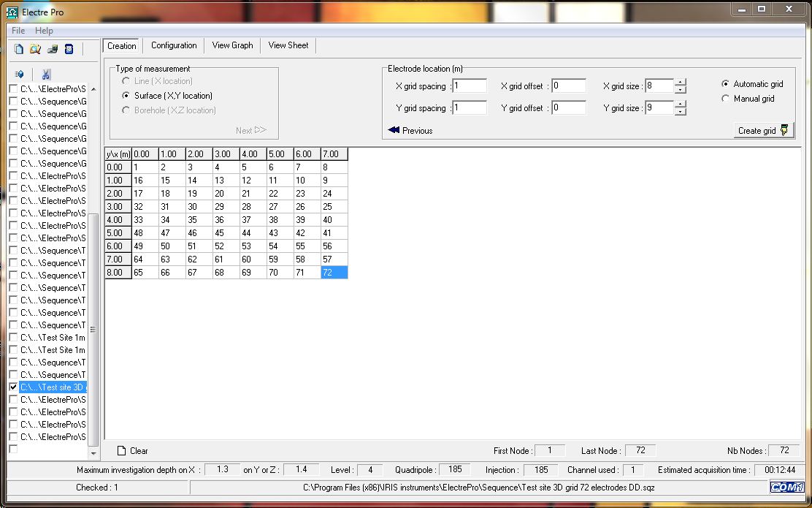Click the scissors cut icon
This screenshot has width=812, height=508.
pyautogui.click(x=46, y=75)
